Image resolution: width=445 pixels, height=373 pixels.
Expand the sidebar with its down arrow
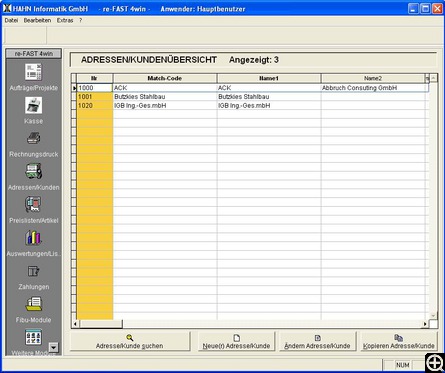53,348
